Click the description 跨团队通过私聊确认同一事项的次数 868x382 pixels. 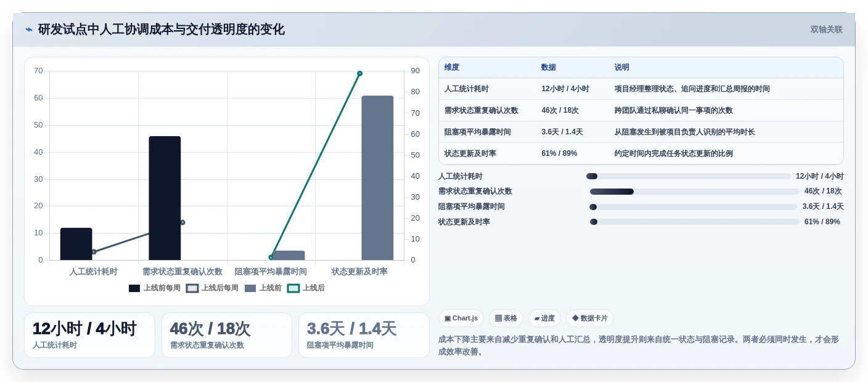pyautogui.click(x=674, y=110)
